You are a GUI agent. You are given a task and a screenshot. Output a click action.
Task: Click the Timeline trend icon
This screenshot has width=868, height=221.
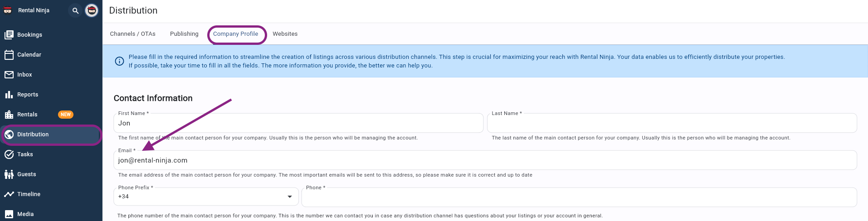pyautogui.click(x=9, y=194)
